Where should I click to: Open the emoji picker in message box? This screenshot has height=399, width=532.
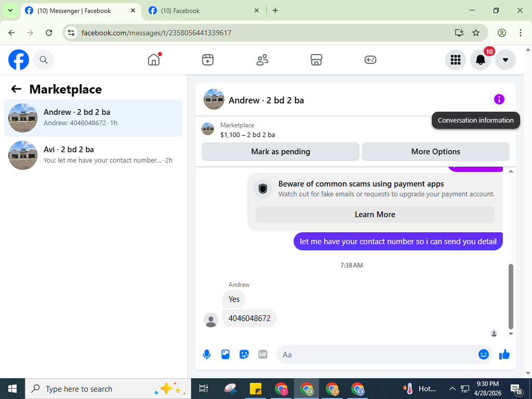(484, 354)
